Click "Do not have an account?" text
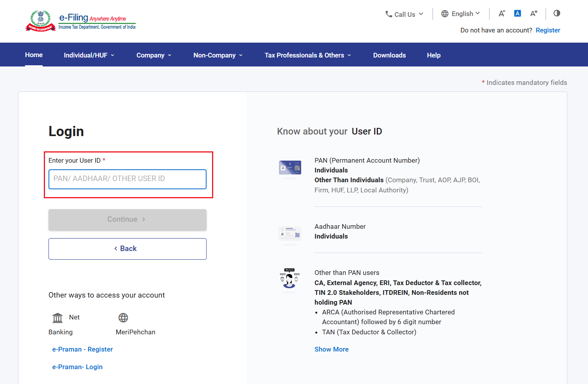The height and width of the screenshot is (384, 588). (496, 30)
